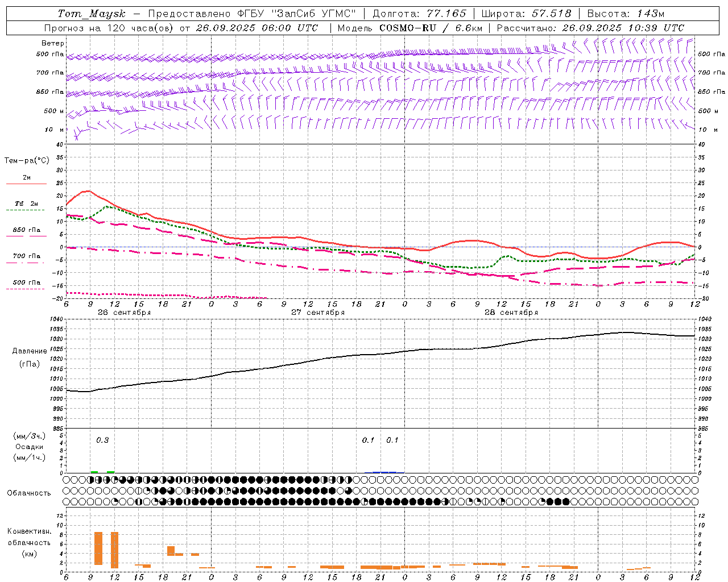Image resolution: width=728 pixels, height=582 pixels.
Task: Click the Конвективн. облачность panel label
Action: pos(29,542)
